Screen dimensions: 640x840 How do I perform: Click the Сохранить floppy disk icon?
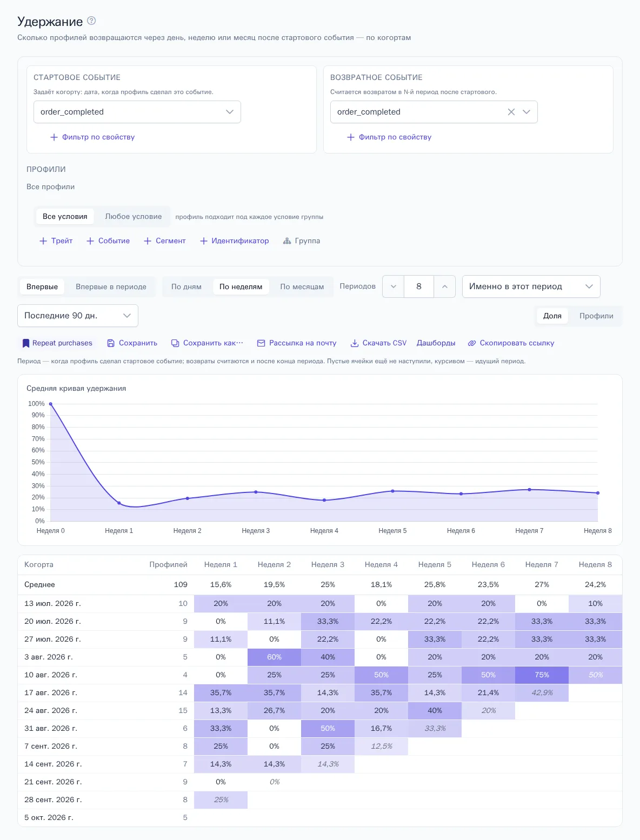(x=111, y=343)
